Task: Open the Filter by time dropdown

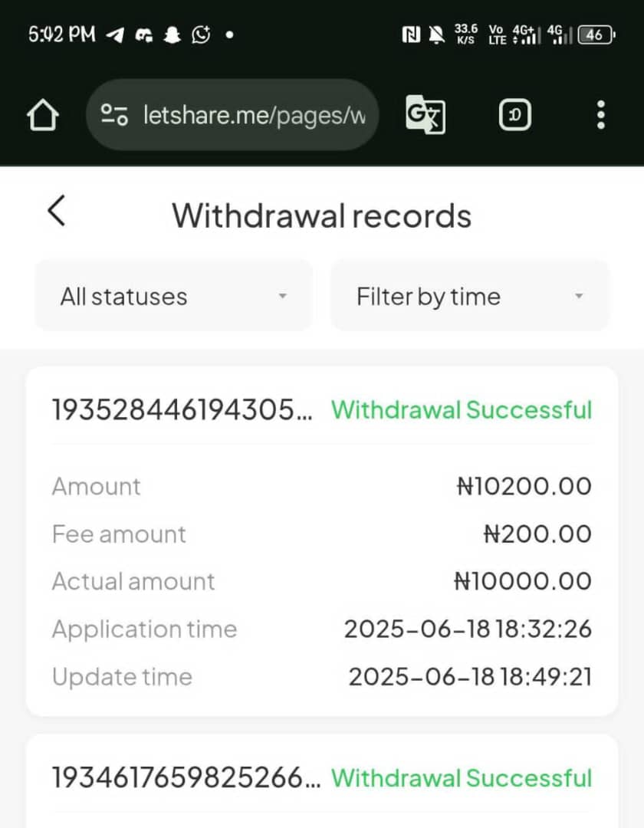Action: [x=470, y=297]
